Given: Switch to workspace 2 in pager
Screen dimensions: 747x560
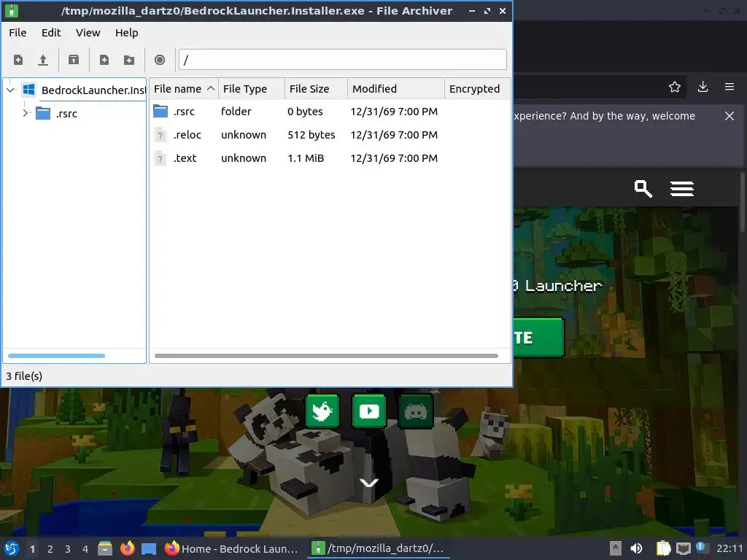Looking at the screenshot, I should pos(50,549).
